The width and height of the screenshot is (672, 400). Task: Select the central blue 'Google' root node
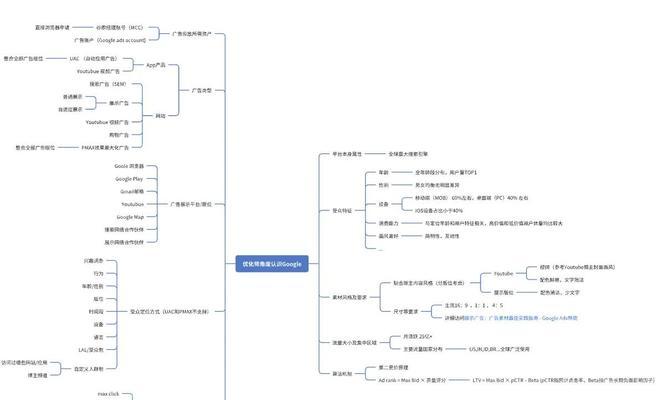coord(272,264)
